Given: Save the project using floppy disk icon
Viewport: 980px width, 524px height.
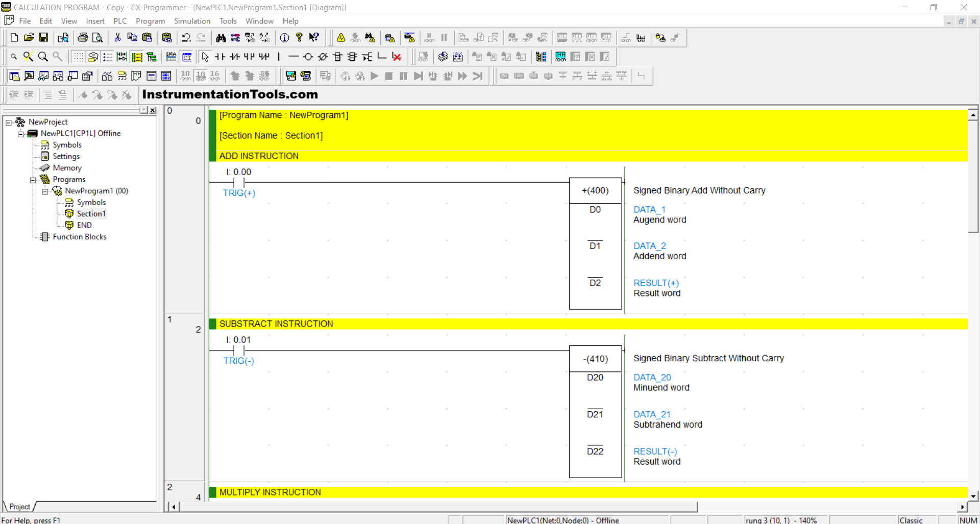Looking at the screenshot, I should [x=44, y=38].
